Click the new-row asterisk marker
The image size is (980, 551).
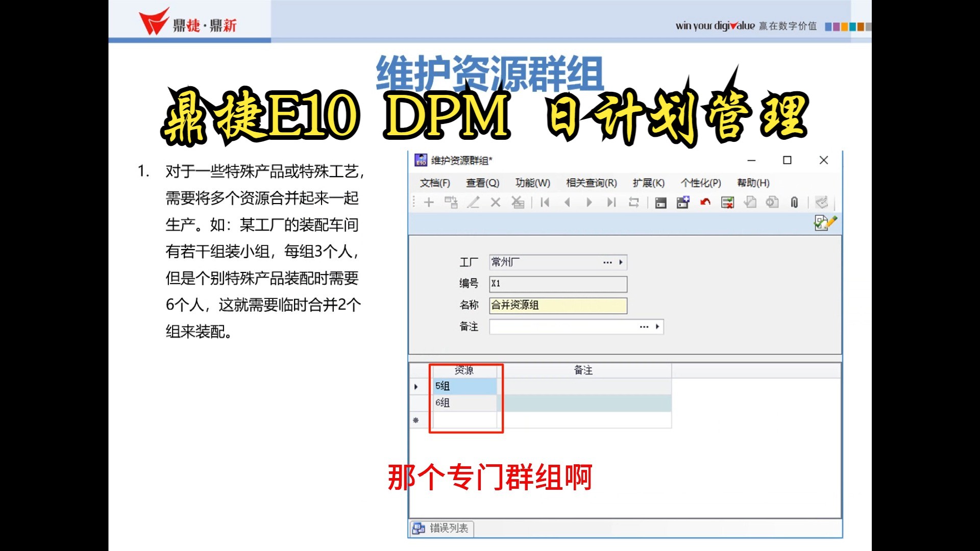click(x=416, y=420)
